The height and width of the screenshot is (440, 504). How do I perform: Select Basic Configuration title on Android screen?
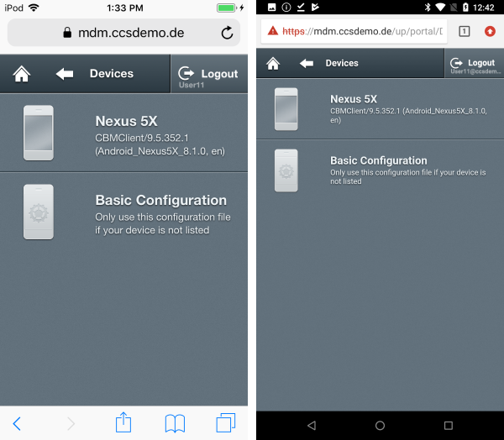pyautogui.click(x=379, y=160)
